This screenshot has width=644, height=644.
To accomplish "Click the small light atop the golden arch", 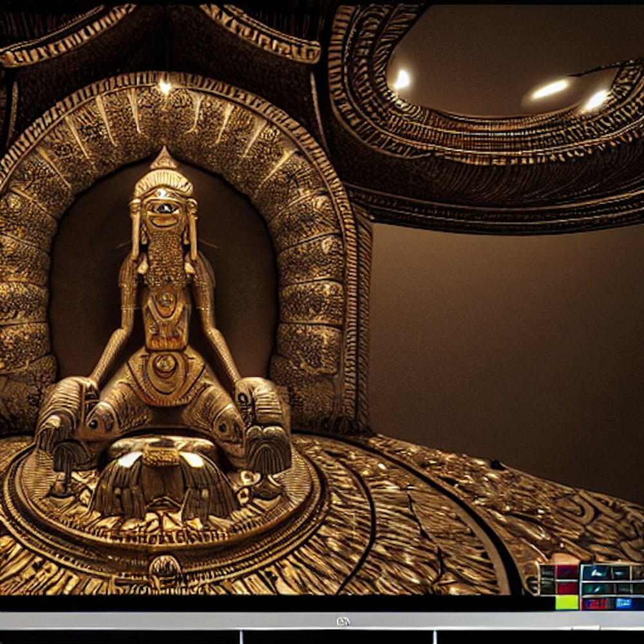I will point(165,86).
